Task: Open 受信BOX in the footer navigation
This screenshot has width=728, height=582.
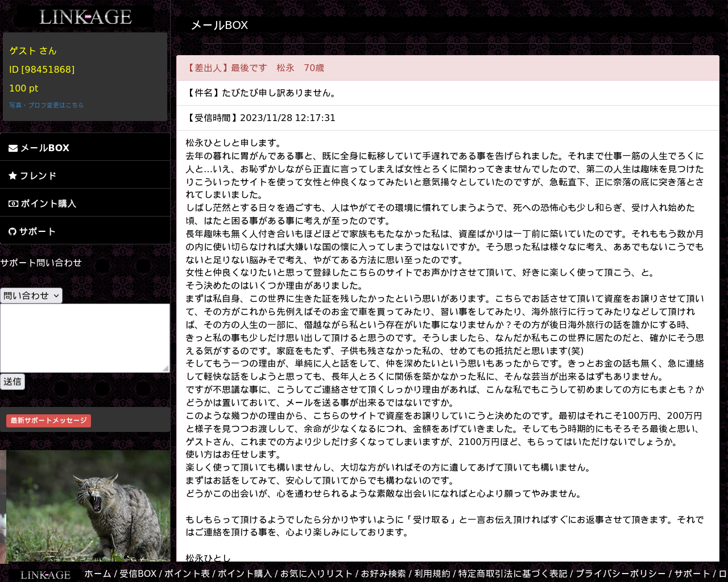Action: click(138, 573)
